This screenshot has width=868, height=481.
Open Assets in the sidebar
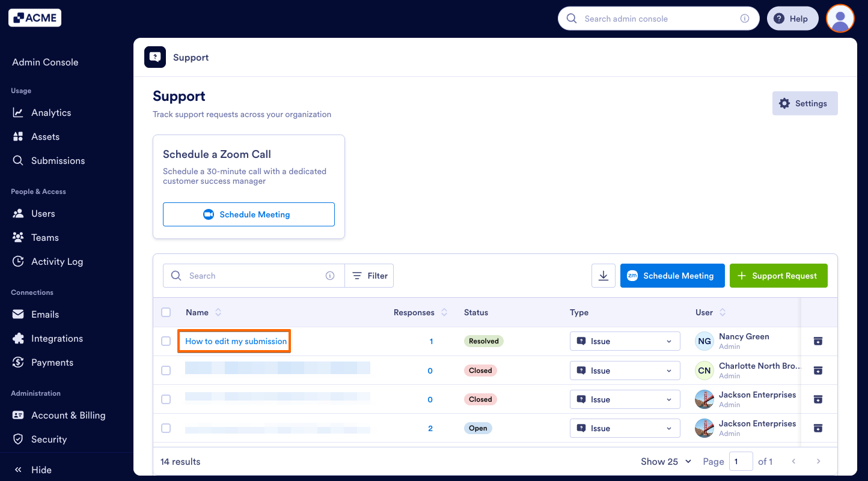pyautogui.click(x=45, y=136)
